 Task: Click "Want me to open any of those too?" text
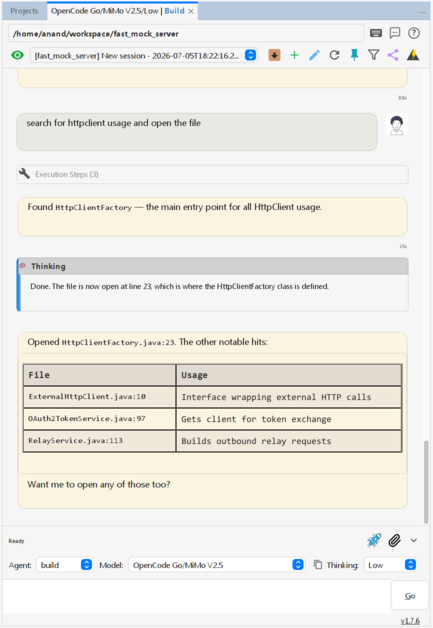tap(99, 485)
